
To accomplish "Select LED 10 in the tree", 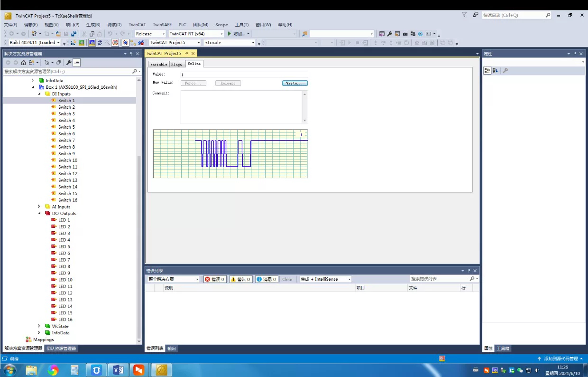I will coord(65,280).
